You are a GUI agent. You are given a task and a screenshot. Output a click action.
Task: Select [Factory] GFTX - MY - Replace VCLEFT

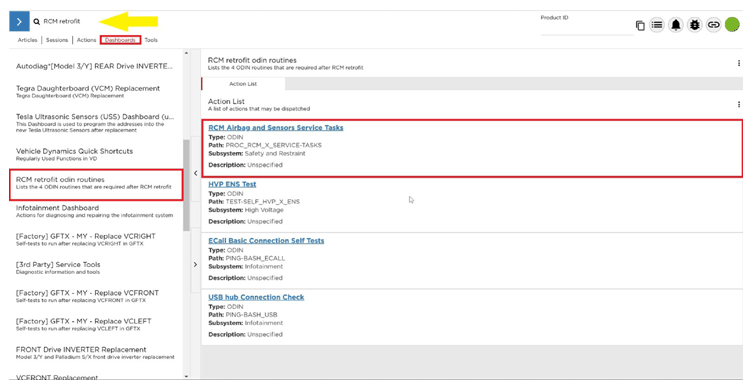click(83, 324)
